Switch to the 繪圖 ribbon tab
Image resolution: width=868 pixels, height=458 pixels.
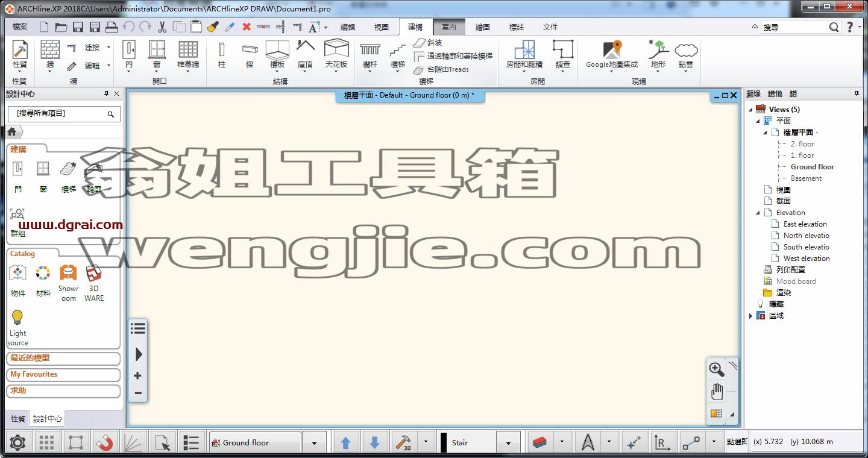click(x=483, y=27)
